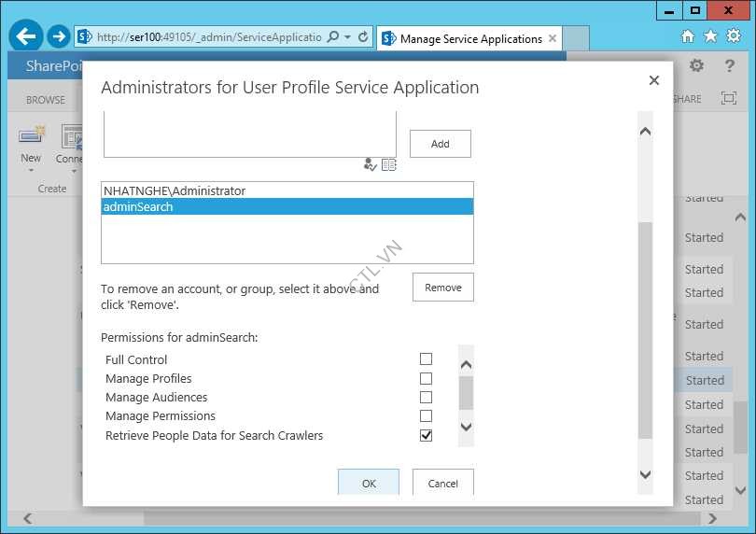756x534 pixels.
Task: Select the Manage Service Applications tab
Action: 470,38
